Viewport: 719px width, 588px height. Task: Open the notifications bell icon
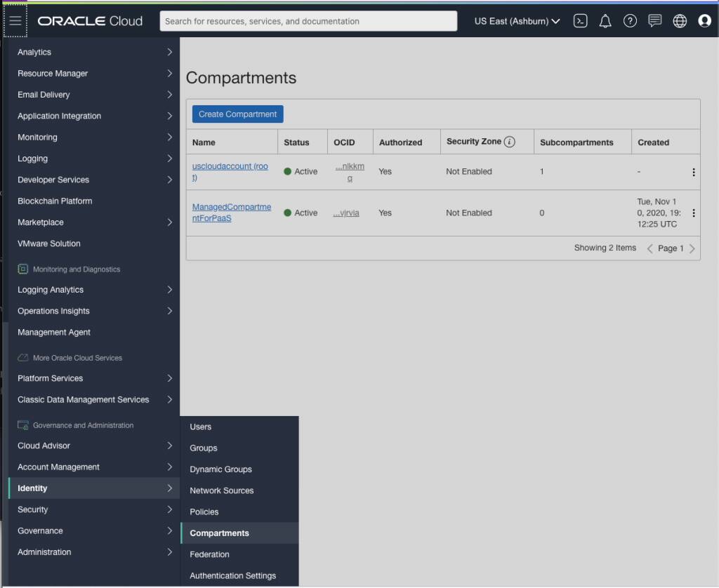(x=605, y=20)
